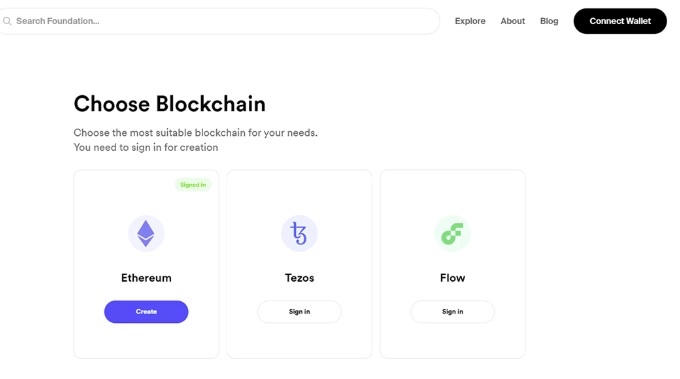This screenshot has height=379, width=680.
Task: Click the green Signed in badge
Action: pos(193,185)
